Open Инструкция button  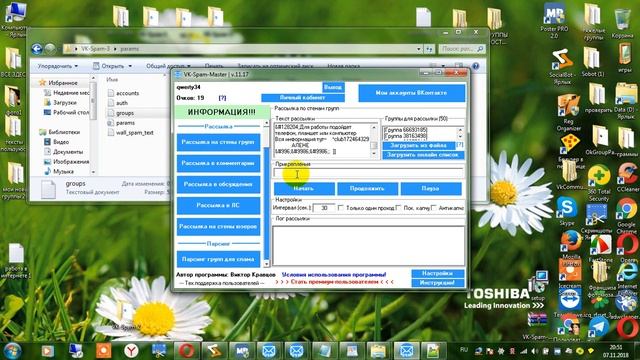point(438,283)
